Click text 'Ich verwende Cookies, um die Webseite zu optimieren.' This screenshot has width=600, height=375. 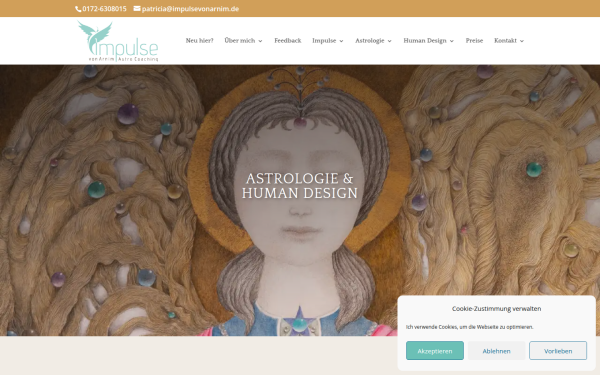pos(470,327)
